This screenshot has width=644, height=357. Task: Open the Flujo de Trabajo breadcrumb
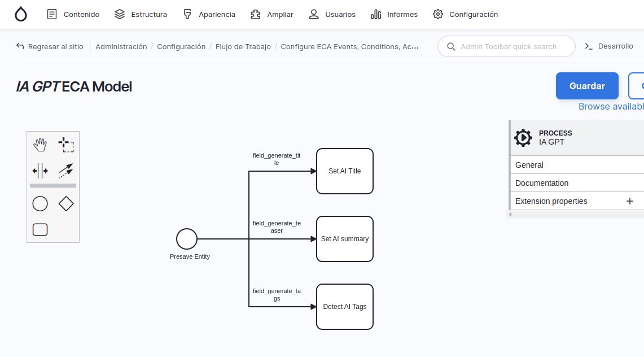point(243,46)
